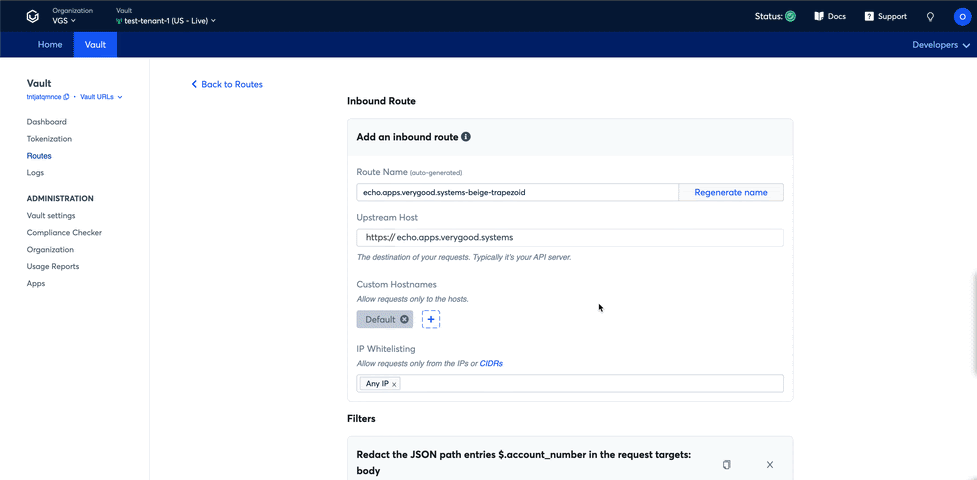Click the lightbulb icon in the header
The width and height of the screenshot is (977, 480).
pyautogui.click(x=930, y=17)
